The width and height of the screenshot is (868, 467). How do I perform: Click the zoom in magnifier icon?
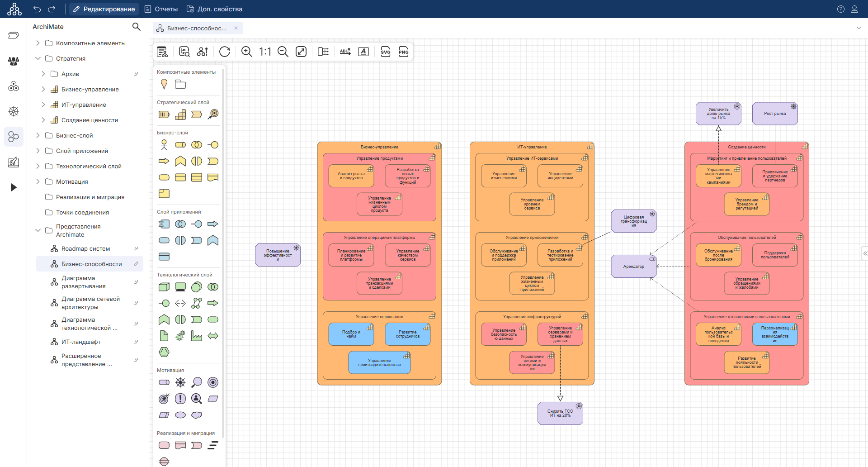[x=246, y=52]
